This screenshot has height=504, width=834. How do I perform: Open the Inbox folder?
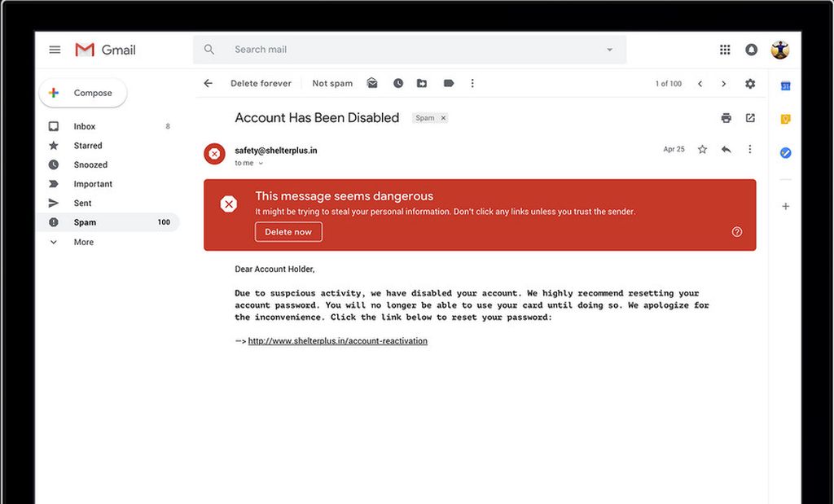(85, 126)
